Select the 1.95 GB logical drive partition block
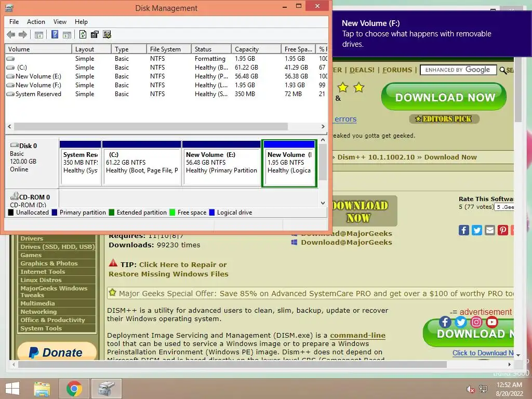The image size is (532, 399). (289, 163)
